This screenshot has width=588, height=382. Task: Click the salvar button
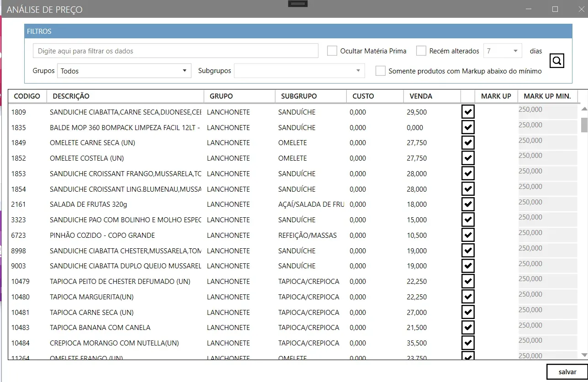click(567, 372)
